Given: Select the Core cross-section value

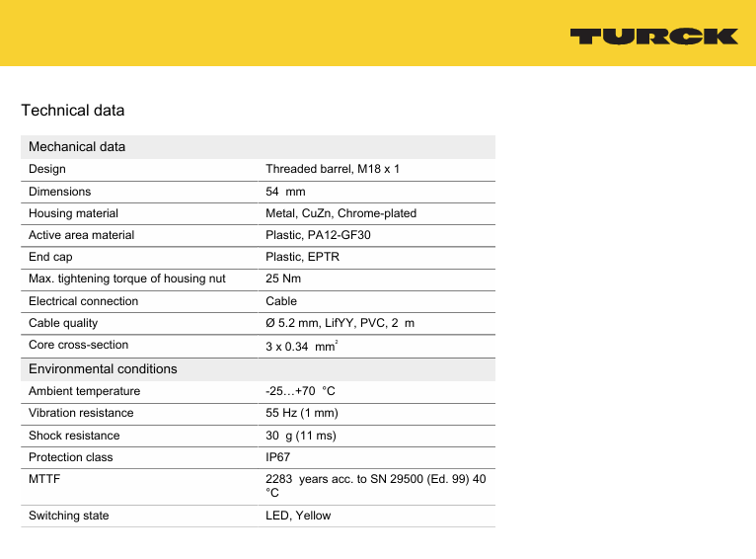Looking at the screenshot, I should tap(300, 346).
